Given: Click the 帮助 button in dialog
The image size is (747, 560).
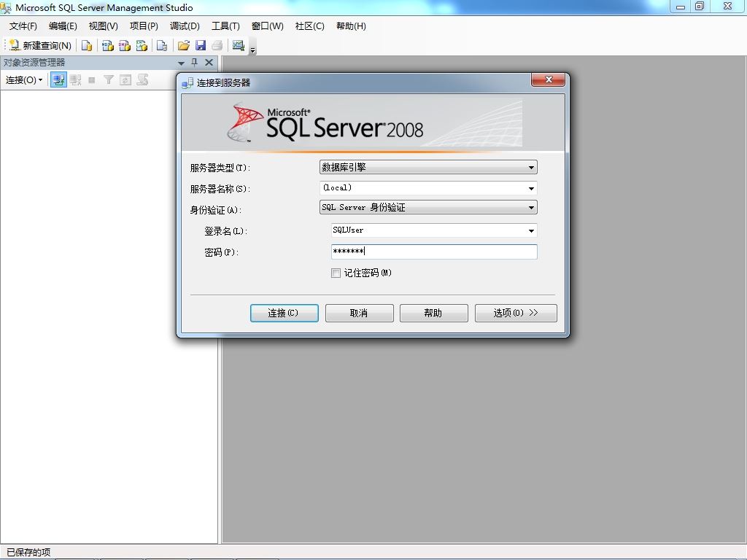Looking at the screenshot, I should click(x=433, y=313).
